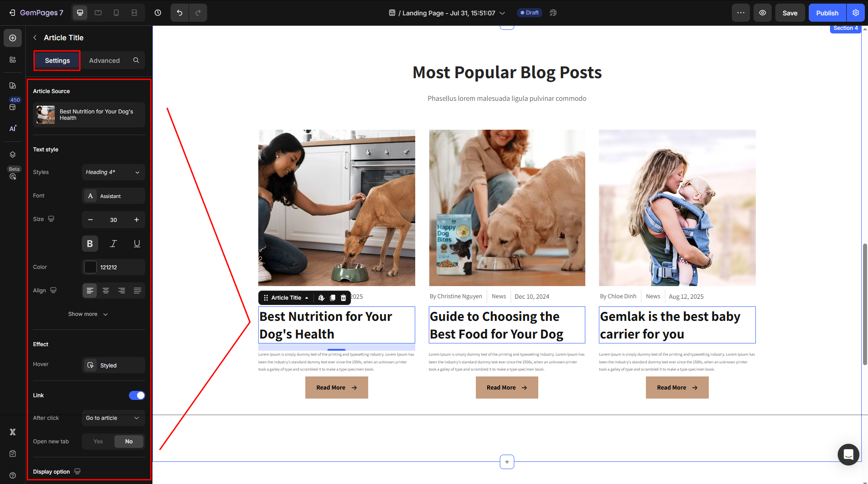Screen dimensions: 868x484
Task: Click Read More under Best Nutrition article
Action: coord(337,388)
